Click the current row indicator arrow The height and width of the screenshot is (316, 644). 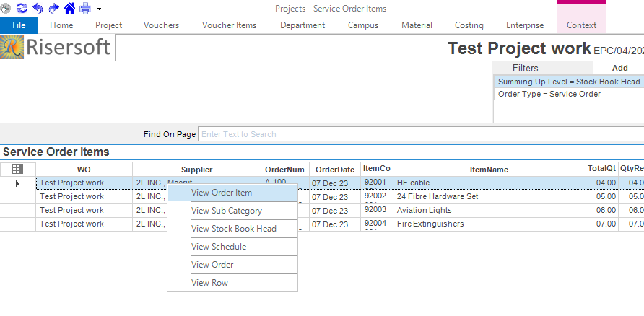coord(18,183)
